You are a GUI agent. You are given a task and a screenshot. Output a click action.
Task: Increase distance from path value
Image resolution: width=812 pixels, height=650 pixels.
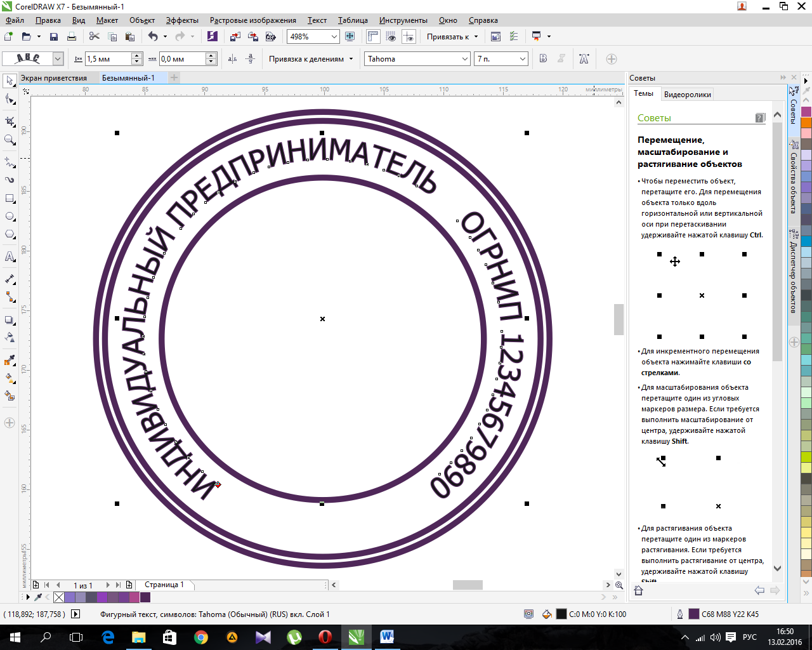tap(137, 56)
